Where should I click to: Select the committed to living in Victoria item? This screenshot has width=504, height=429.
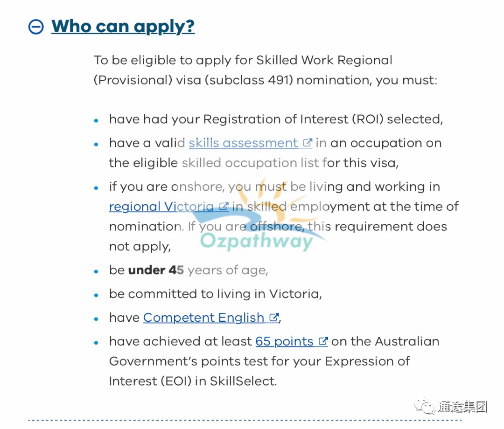[215, 294]
